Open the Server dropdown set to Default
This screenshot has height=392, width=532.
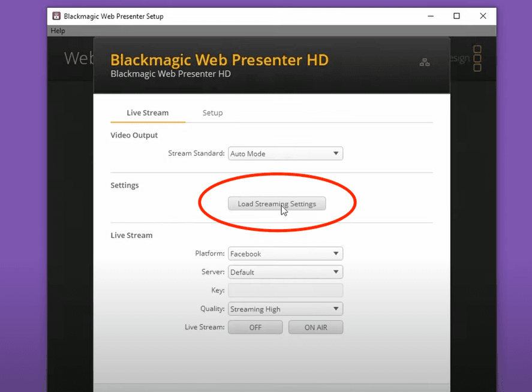click(285, 272)
